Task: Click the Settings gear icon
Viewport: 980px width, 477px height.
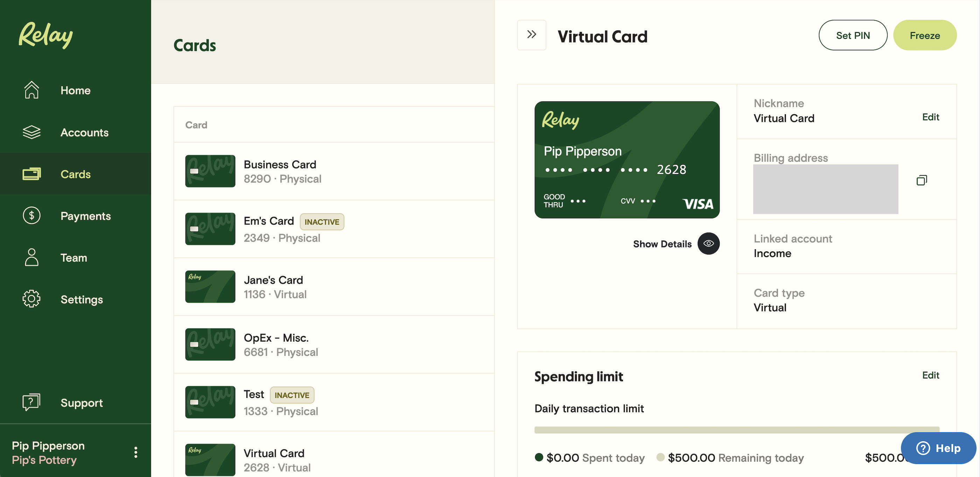Action: [x=31, y=299]
